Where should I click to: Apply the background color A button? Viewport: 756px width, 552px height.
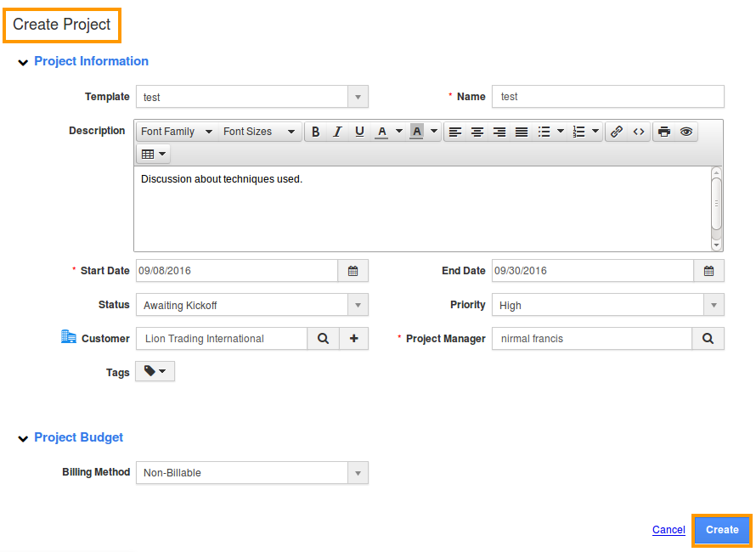(x=416, y=132)
